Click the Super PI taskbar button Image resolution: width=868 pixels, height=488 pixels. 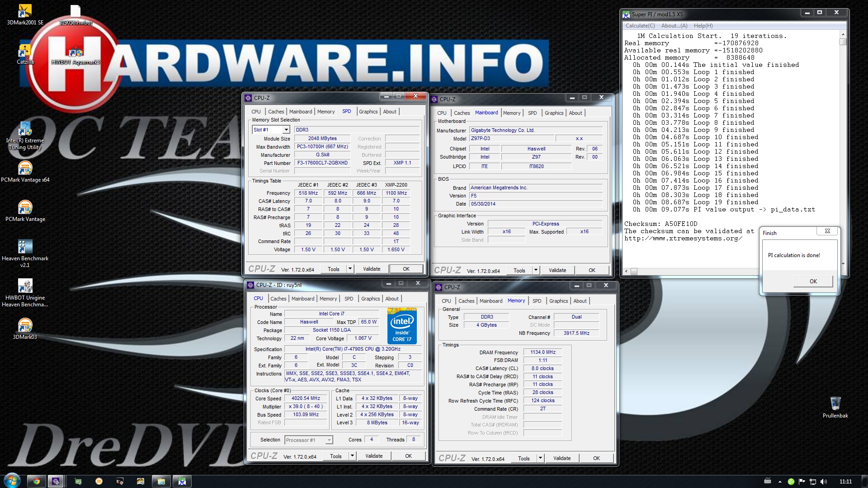(x=182, y=481)
